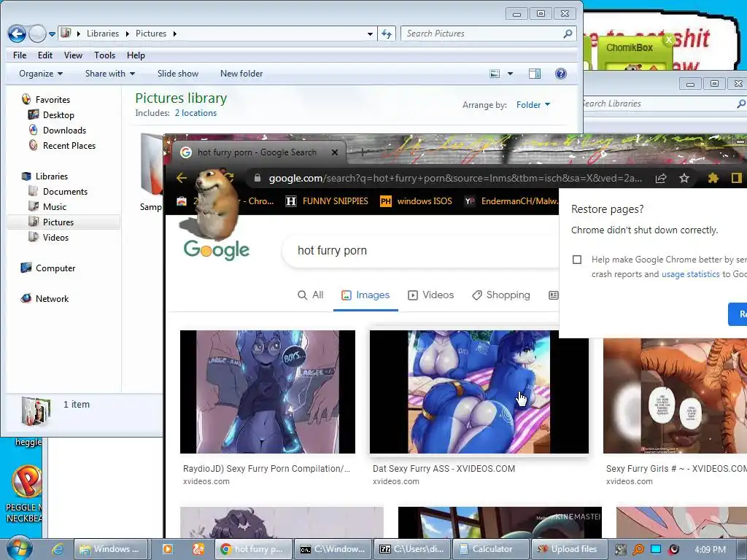
Task: Click the Forward arrow in Explorer window
Action: tap(37, 34)
